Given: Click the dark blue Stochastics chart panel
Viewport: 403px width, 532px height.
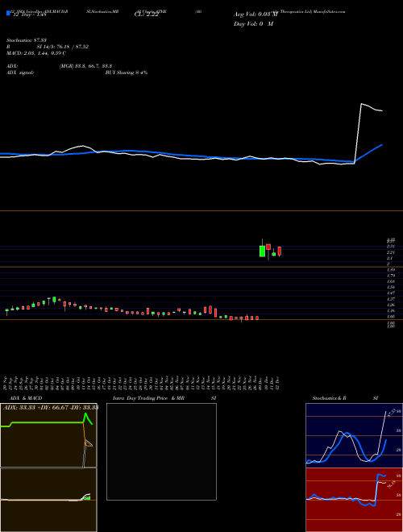Looking at the screenshot, I should (354, 435).
